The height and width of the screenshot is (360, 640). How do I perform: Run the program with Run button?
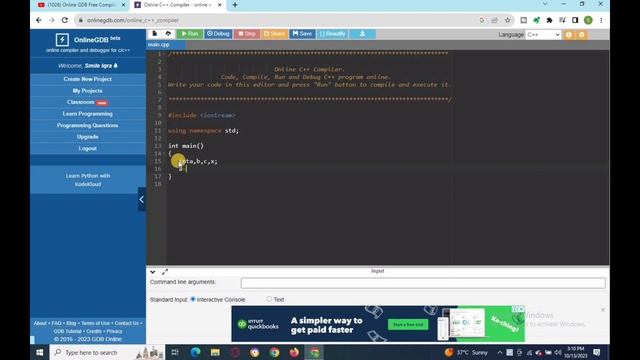coord(190,34)
